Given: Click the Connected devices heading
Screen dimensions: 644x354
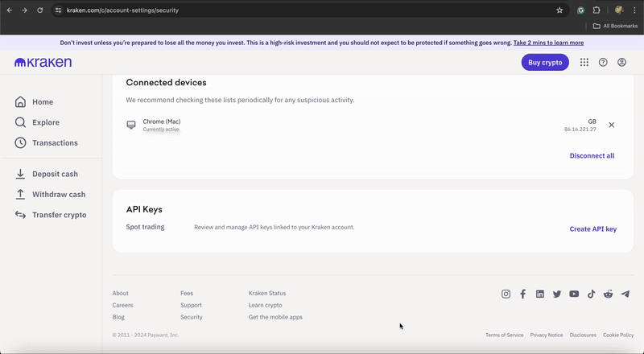Looking at the screenshot, I should pyautogui.click(x=167, y=83).
